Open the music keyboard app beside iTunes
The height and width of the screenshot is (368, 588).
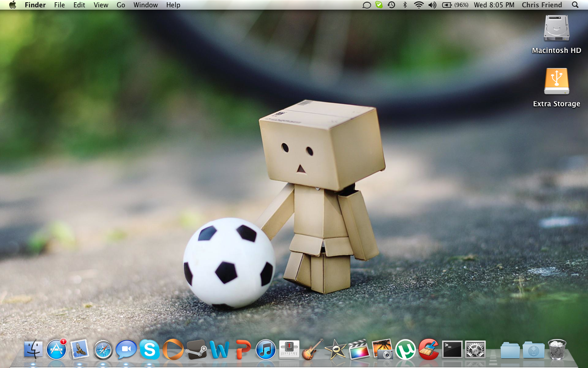289,350
